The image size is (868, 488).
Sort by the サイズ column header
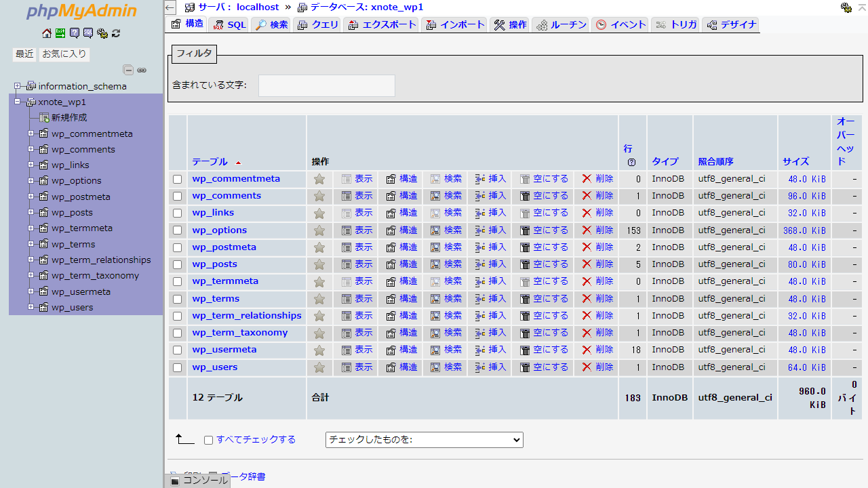click(795, 162)
